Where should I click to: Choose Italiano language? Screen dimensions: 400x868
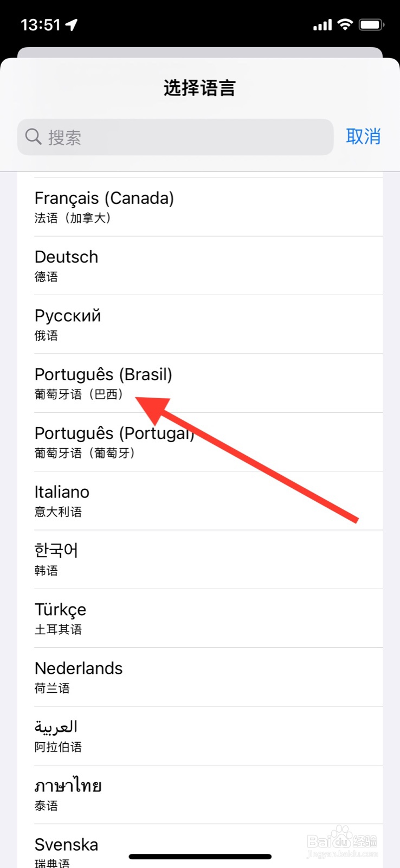coord(200,501)
